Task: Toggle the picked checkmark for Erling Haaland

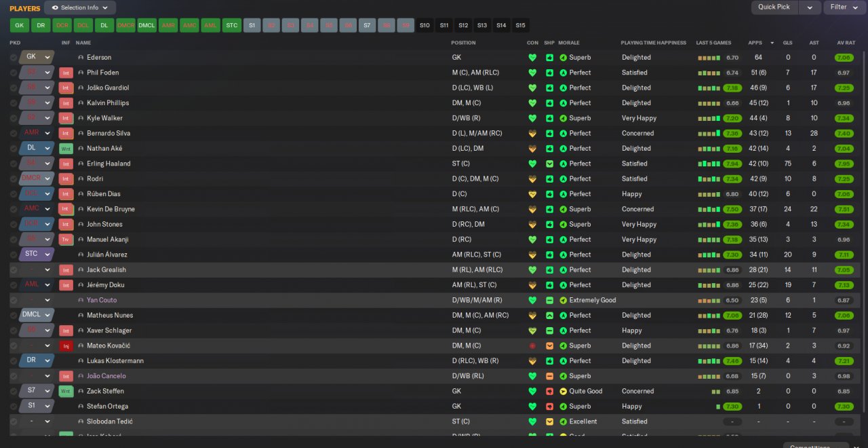Action: click(x=14, y=164)
